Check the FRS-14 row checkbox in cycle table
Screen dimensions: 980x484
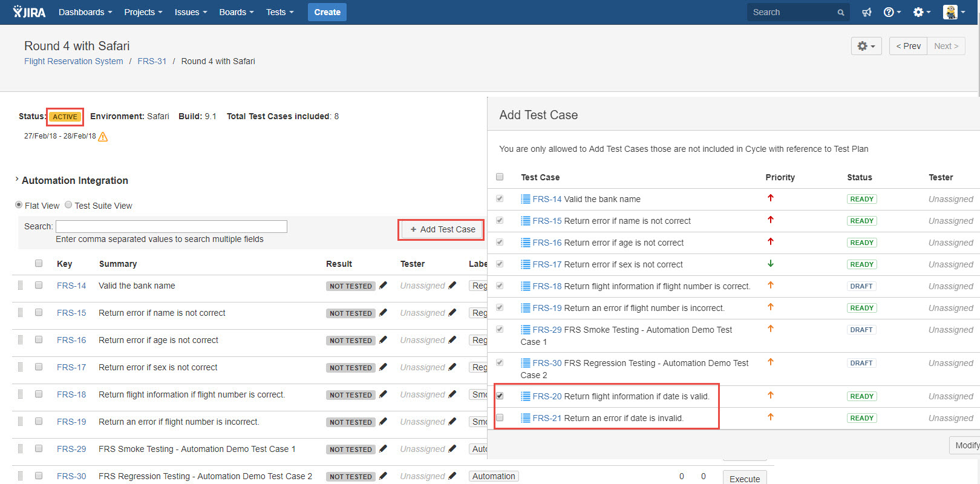click(39, 285)
